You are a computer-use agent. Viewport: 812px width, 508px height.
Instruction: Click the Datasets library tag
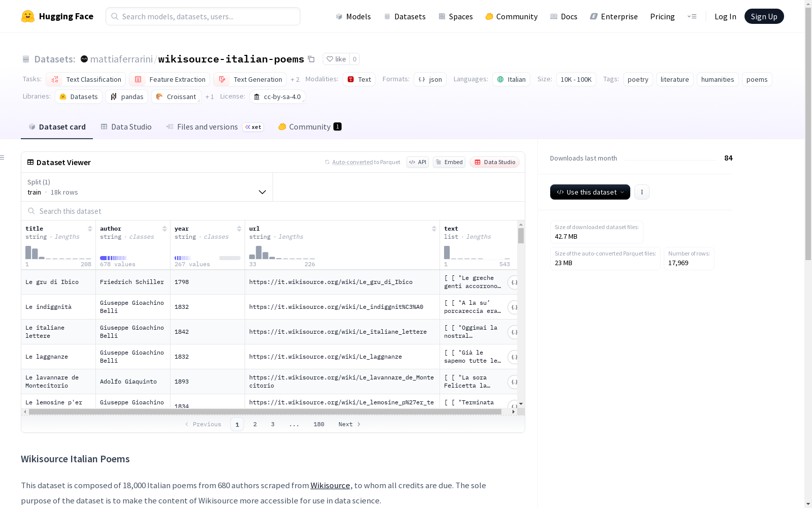(x=79, y=97)
